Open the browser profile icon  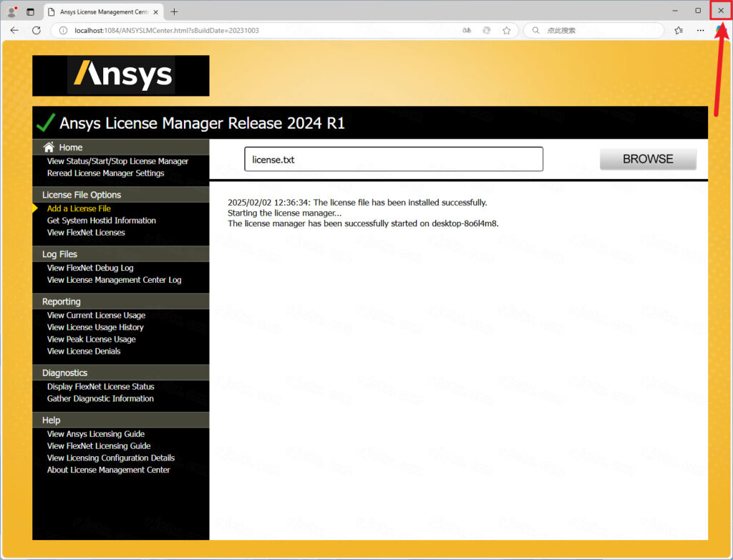11,12
